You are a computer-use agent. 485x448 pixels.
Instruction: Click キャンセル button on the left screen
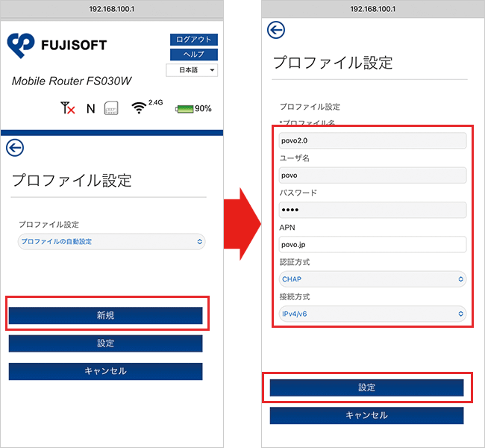(105, 371)
